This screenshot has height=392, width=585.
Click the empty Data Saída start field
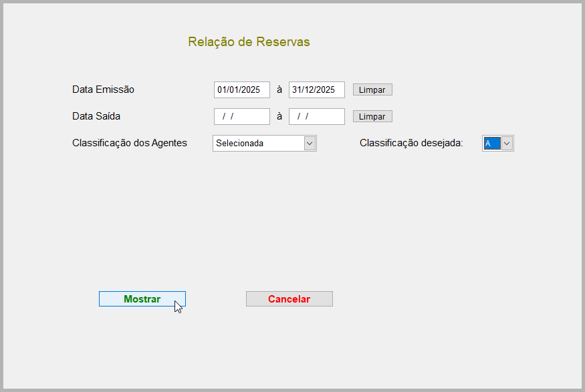[x=241, y=116]
